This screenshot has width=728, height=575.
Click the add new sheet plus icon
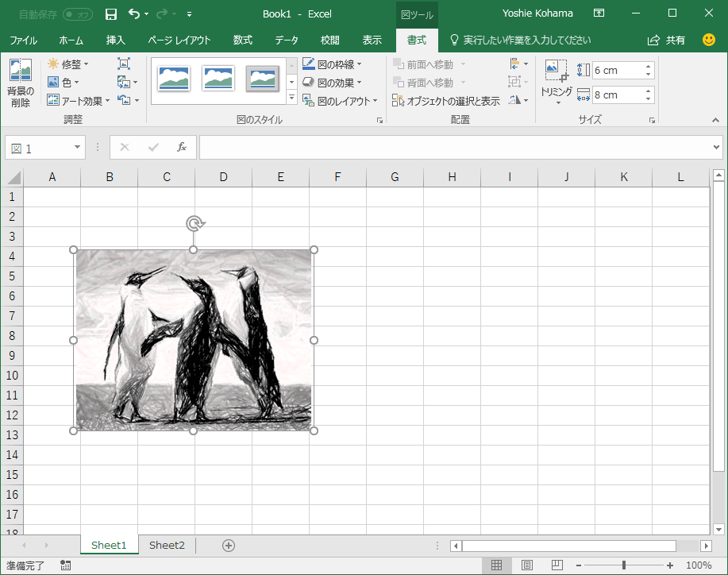(229, 545)
